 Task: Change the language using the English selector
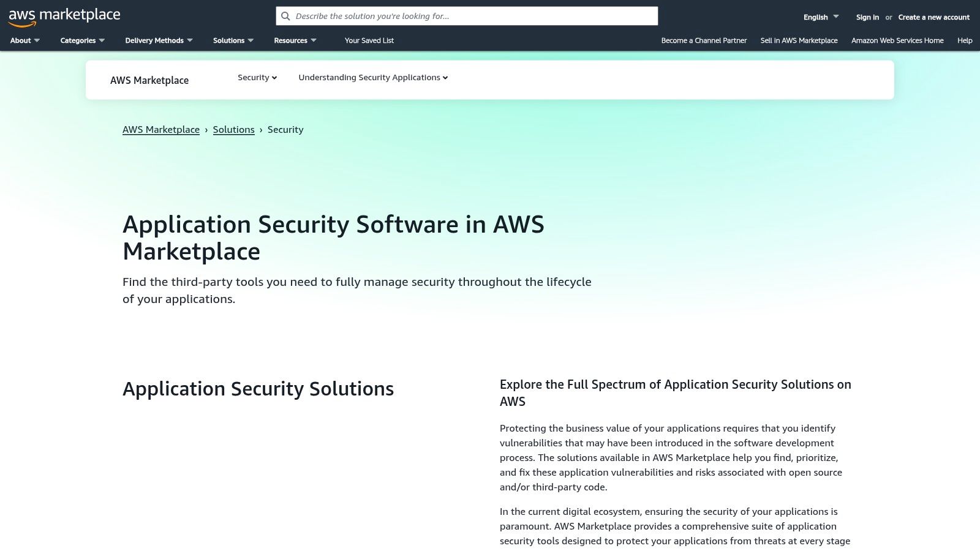pos(820,17)
